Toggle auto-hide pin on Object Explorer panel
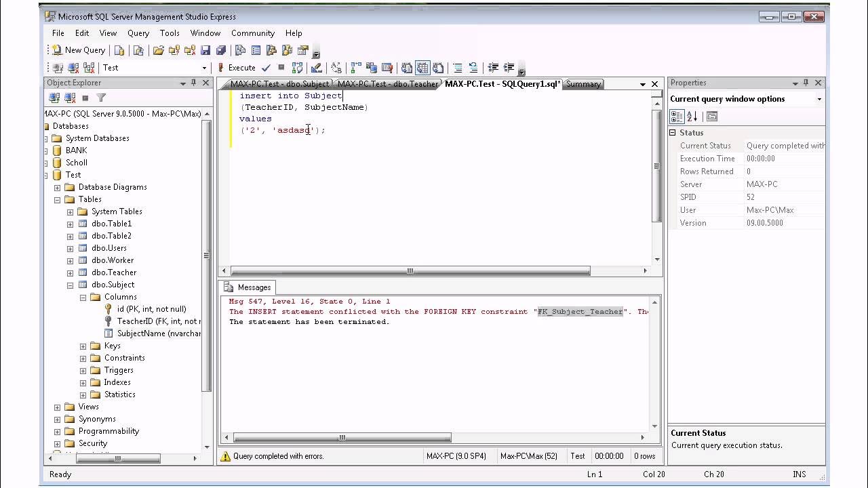The image size is (868, 488). click(x=194, y=83)
